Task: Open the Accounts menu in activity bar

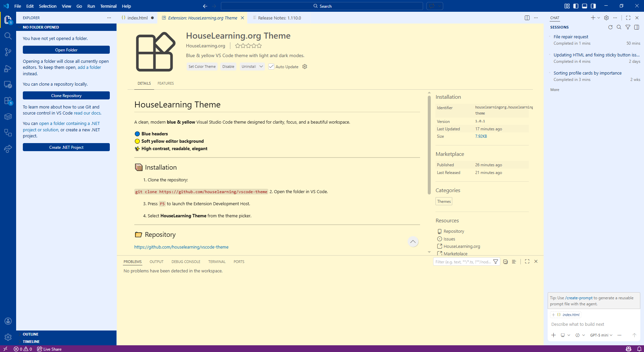Action: click(8, 321)
